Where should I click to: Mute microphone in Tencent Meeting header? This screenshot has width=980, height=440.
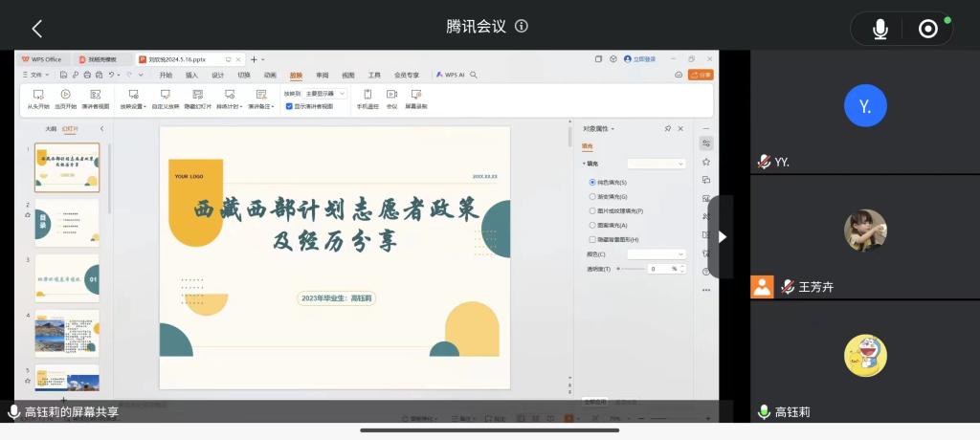pos(880,29)
